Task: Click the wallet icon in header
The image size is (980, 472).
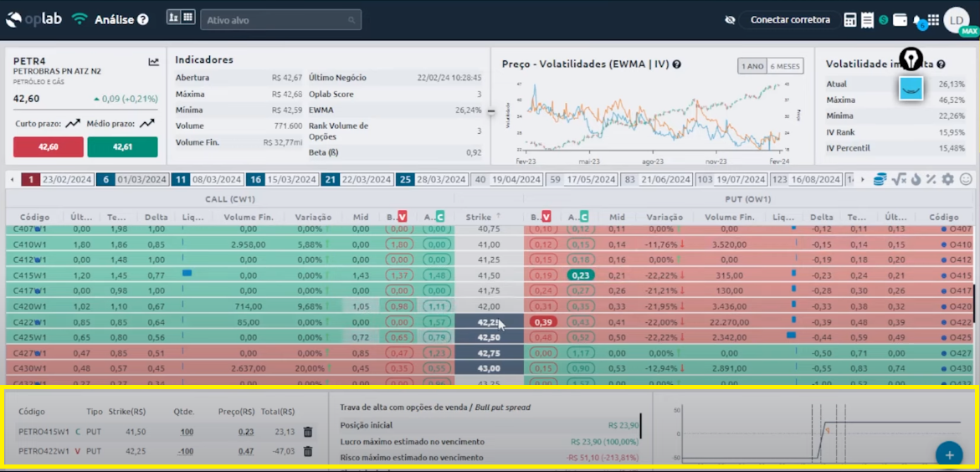Action: [900, 20]
